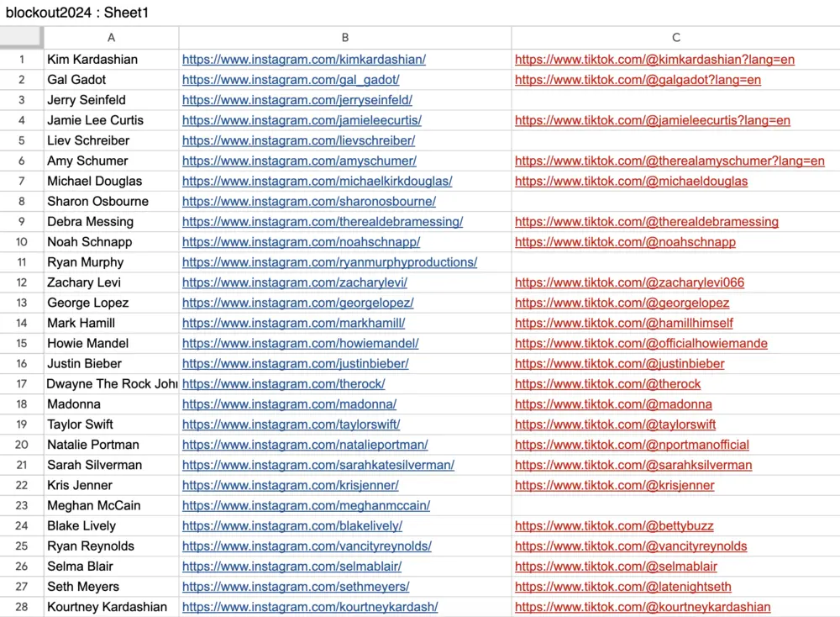Select column B header
The width and height of the screenshot is (840, 617).
(344, 38)
